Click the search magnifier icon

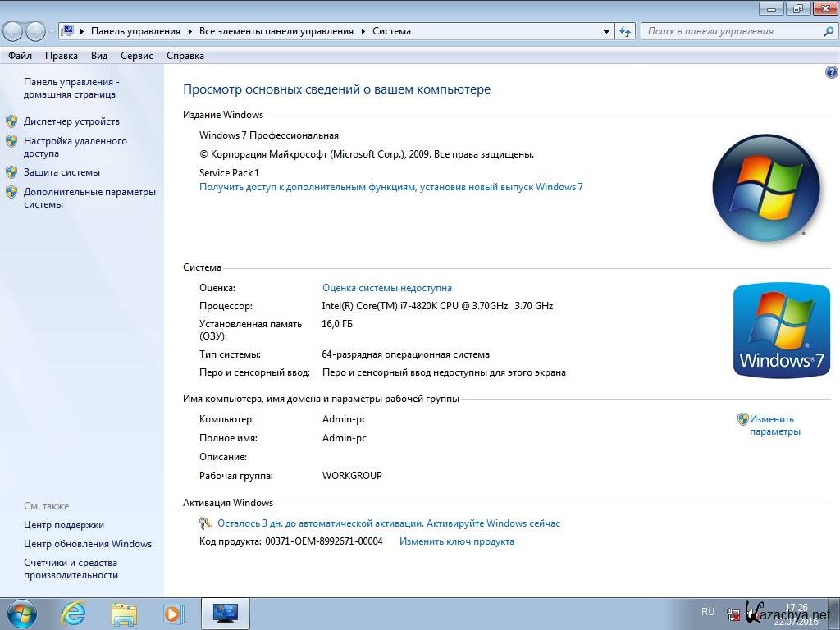(828, 31)
